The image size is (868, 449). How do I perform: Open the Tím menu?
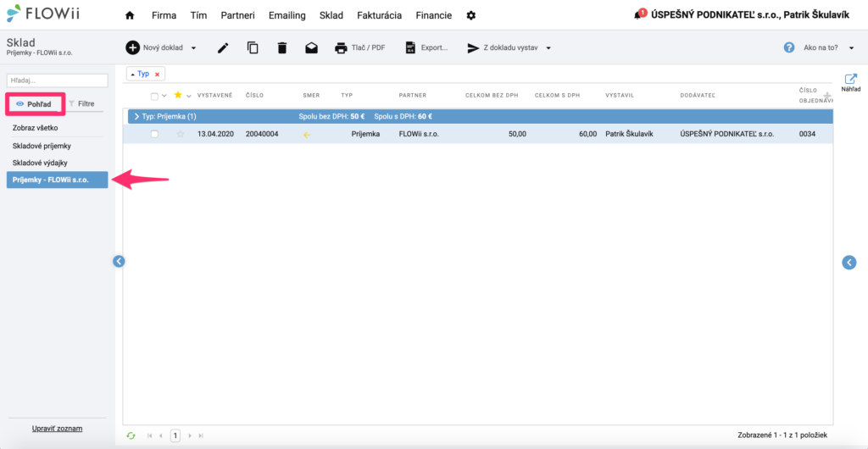tap(198, 15)
